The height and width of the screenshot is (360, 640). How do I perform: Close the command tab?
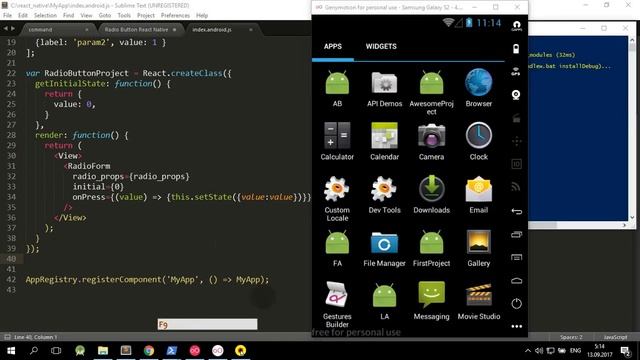click(x=87, y=29)
